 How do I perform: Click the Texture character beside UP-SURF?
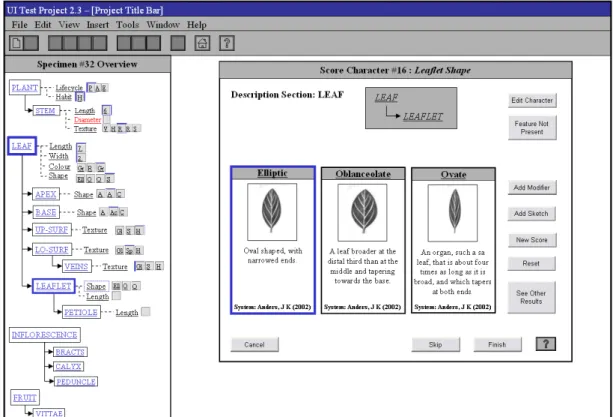(x=95, y=230)
